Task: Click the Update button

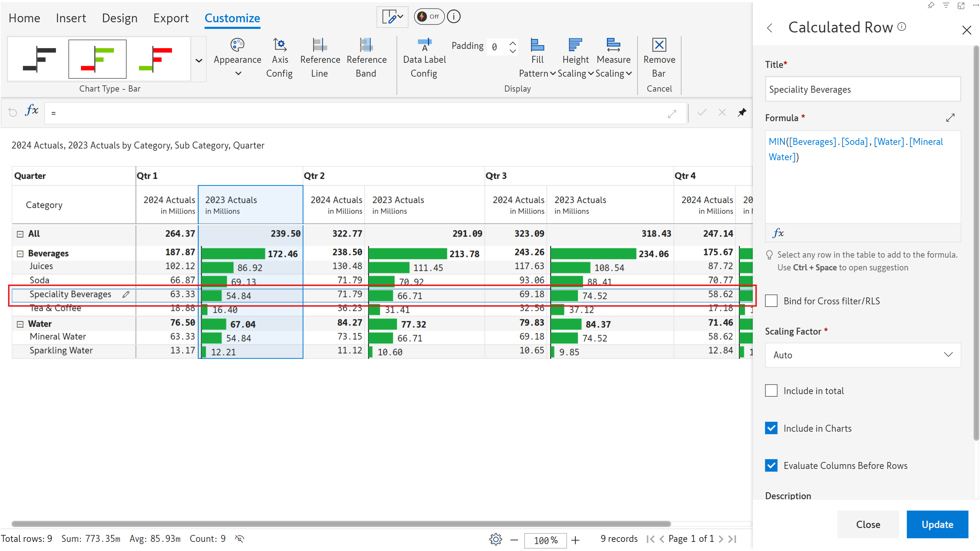Action: (x=937, y=524)
